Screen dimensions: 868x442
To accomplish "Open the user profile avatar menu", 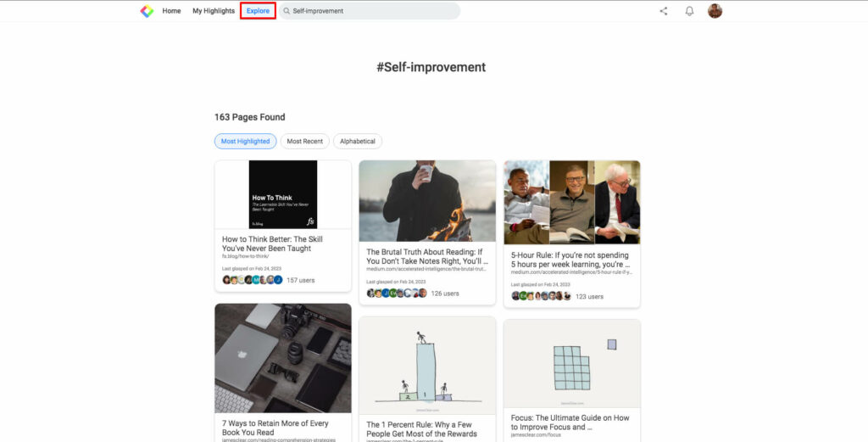I will (x=715, y=11).
